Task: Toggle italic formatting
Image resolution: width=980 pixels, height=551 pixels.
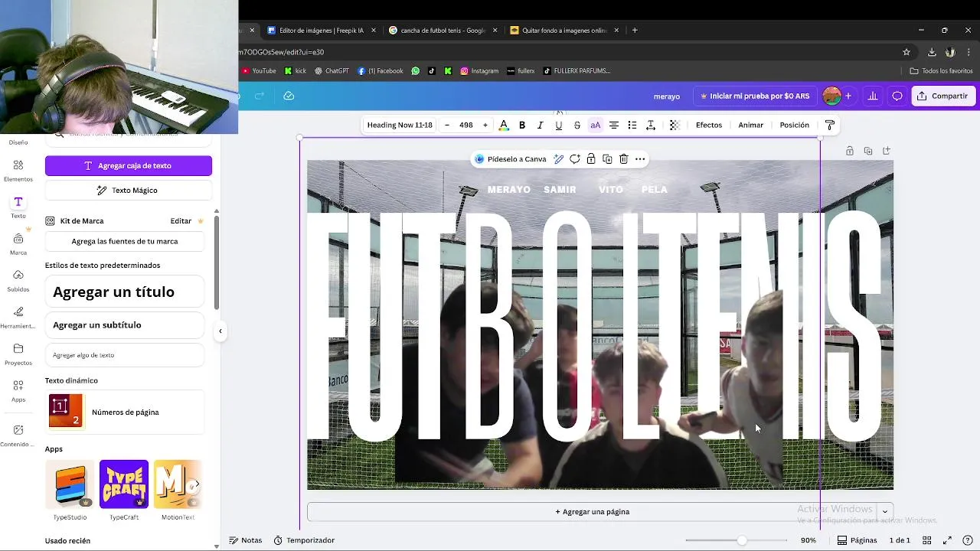Action: coord(541,125)
